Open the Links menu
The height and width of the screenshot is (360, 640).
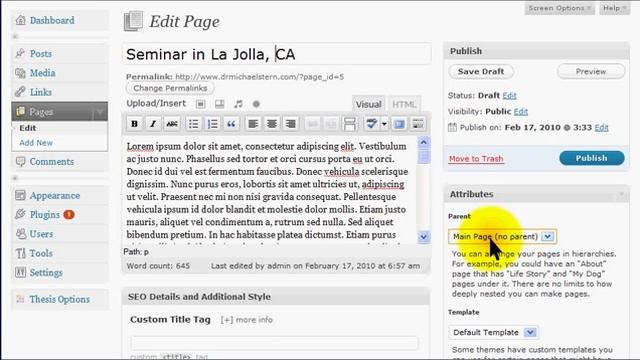click(40, 92)
